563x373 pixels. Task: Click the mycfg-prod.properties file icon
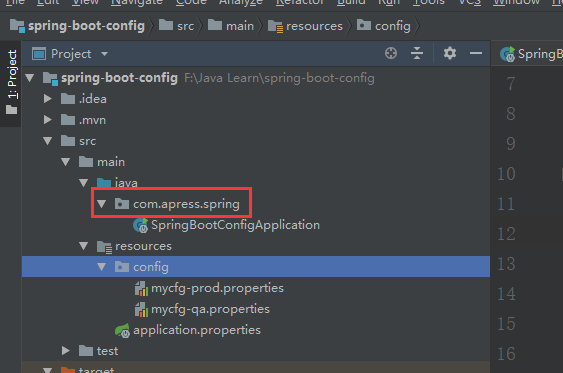coord(141,288)
